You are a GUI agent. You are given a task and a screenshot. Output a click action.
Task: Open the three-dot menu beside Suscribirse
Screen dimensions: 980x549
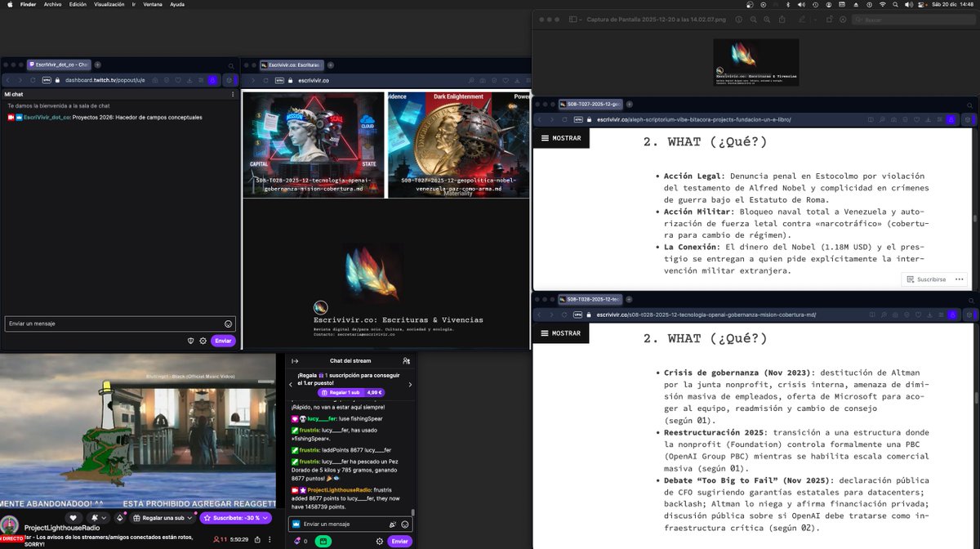(x=959, y=279)
